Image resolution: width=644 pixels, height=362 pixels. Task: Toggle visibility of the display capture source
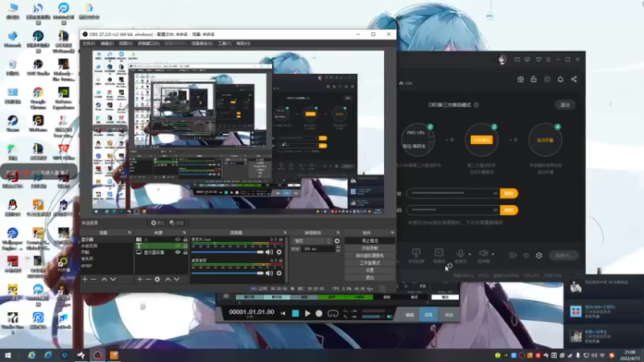[x=178, y=253]
